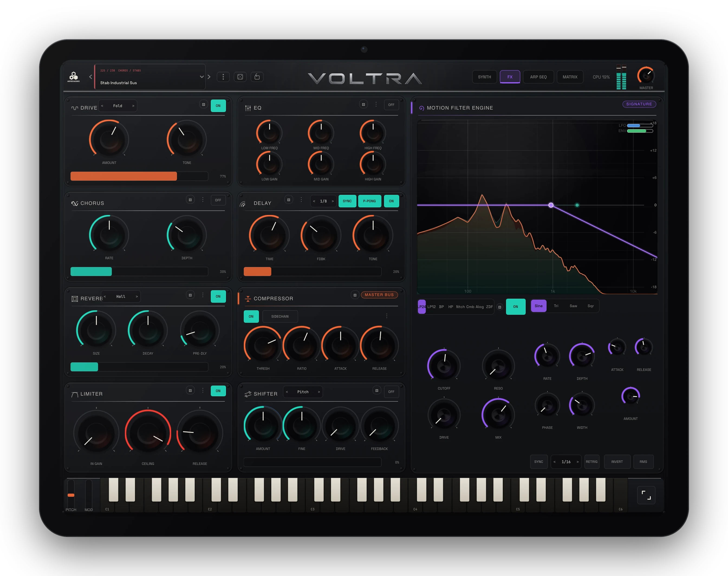The width and height of the screenshot is (728, 576).
Task: Click the unlock/restore preset icon
Action: coord(257,77)
